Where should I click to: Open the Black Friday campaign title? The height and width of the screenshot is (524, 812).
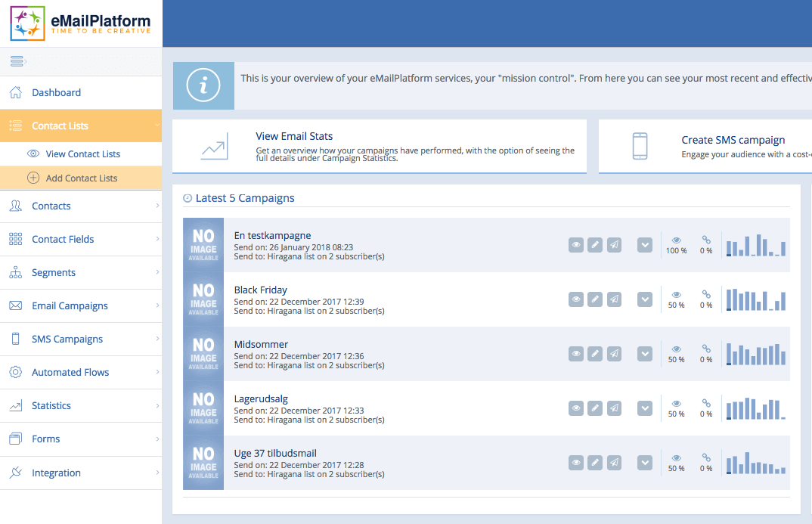click(x=261, y=290)
